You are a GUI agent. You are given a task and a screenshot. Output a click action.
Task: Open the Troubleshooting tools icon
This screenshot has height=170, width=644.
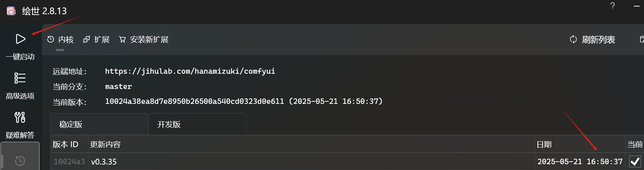[20, 117]
